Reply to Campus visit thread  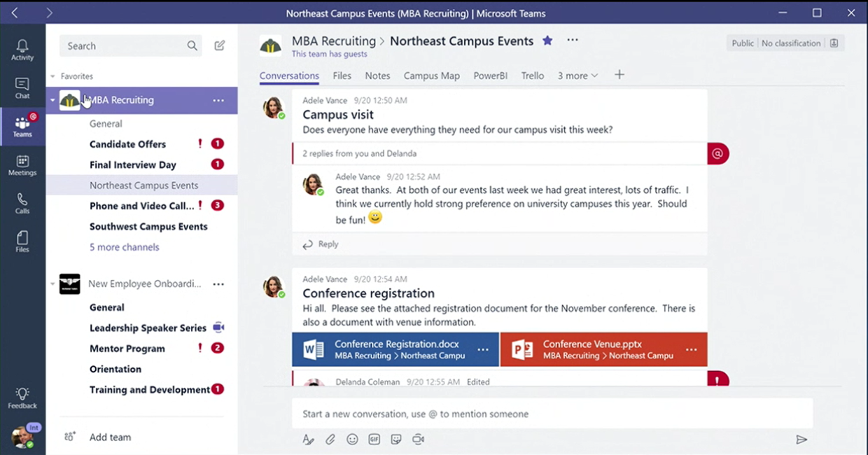pyautogui.click(x=321, y=244)
